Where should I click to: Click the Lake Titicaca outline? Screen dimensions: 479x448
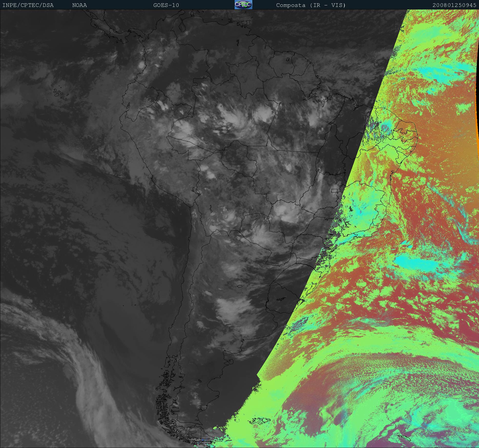tap(196, 191)
